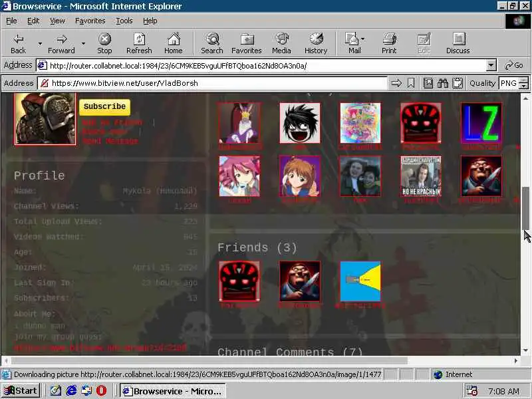Expand the IE address bar dropdown
The height and width of the screenshot is (399, 532).
[491, 65]
